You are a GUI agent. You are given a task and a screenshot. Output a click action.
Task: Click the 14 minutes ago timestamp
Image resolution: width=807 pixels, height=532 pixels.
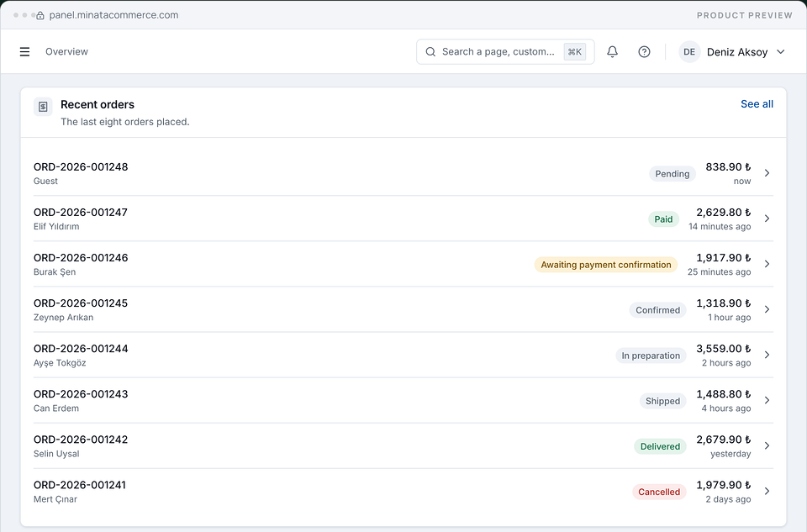[x=720, y=226]
